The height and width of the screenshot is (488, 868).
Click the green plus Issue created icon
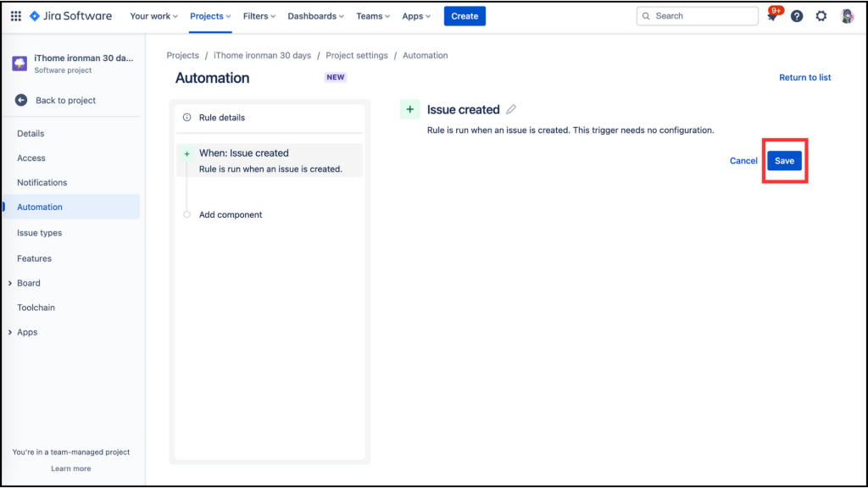409,109
